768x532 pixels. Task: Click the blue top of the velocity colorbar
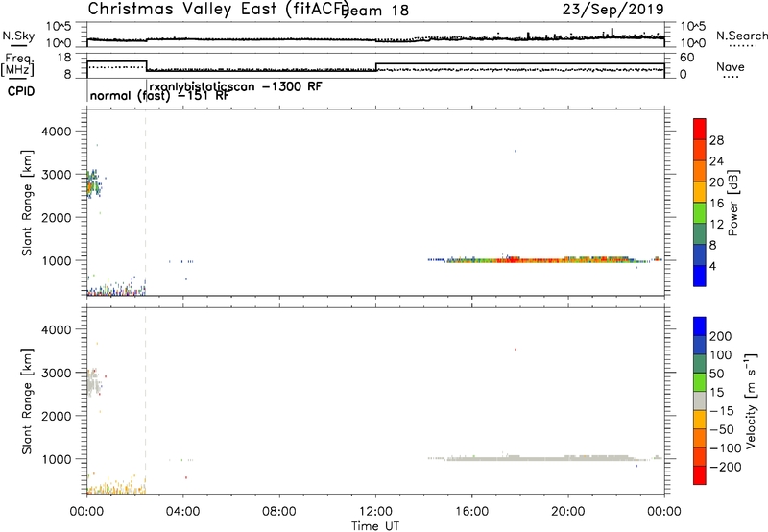click(x=700, y=326)
